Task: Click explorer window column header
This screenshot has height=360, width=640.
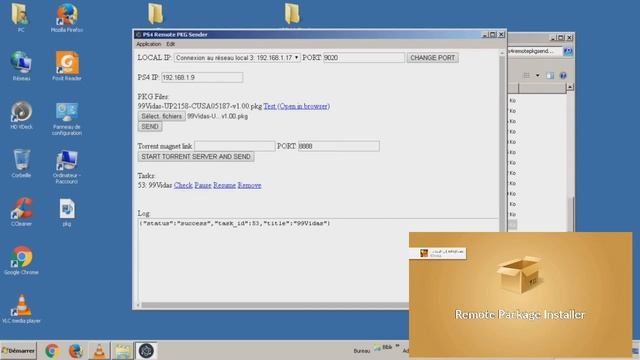Action: click(x=542, y=88)
